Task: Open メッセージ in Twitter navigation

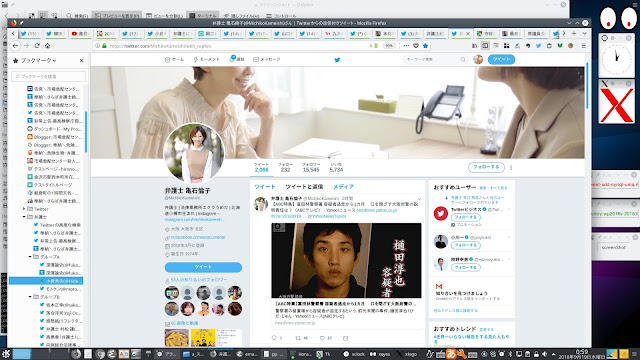Action: tap(267, 60)
